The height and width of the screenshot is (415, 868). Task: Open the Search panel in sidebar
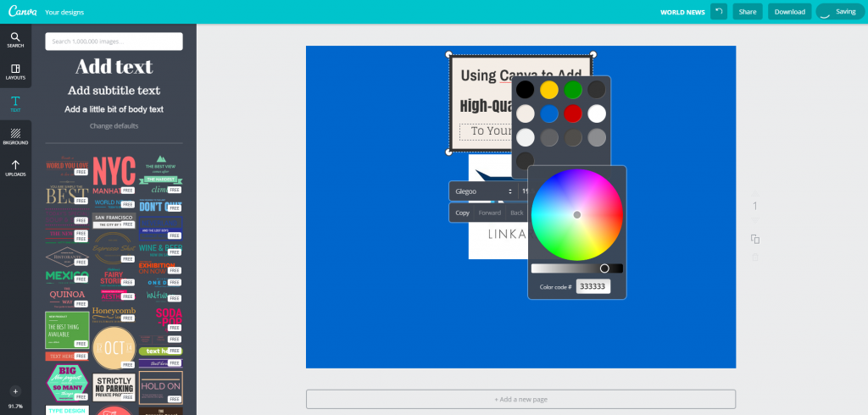tap(15, 40)
